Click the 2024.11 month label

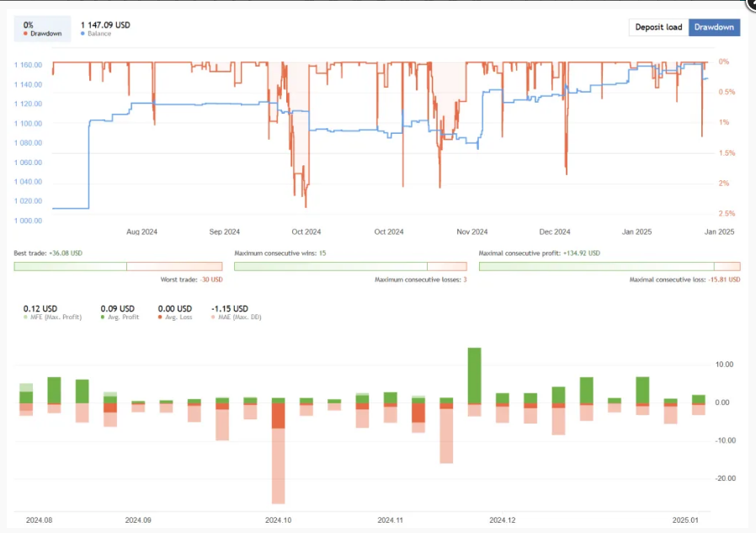tap(390, 520)
